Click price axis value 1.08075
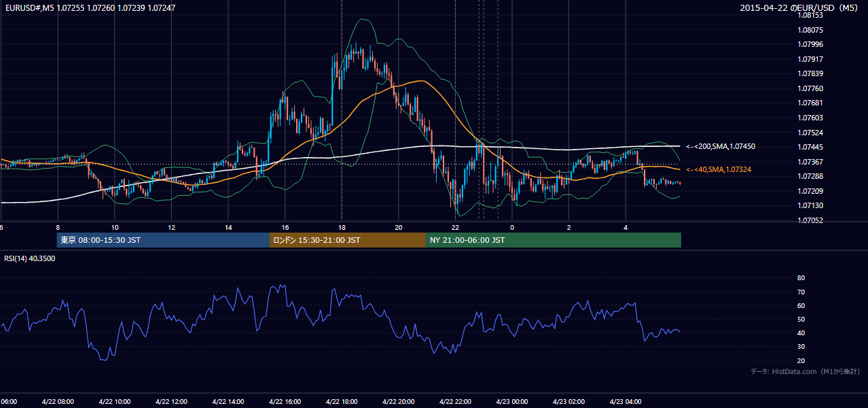The height and width of the screenshot is (408, 868). coord(810,30)
